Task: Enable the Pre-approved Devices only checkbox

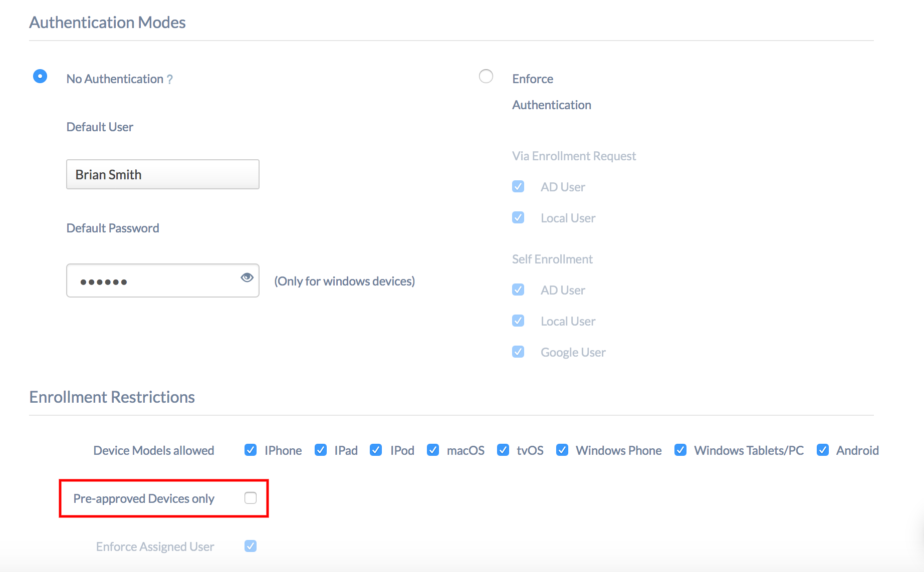Action: pyautogui.click(x=251, y=498)
